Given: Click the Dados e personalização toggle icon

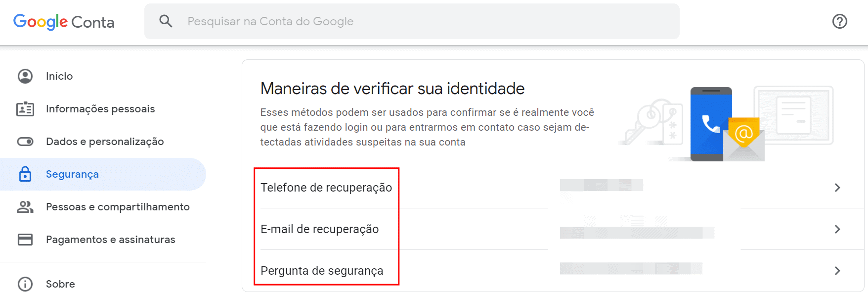Looking at the screenshot, I should click(25, 142).
